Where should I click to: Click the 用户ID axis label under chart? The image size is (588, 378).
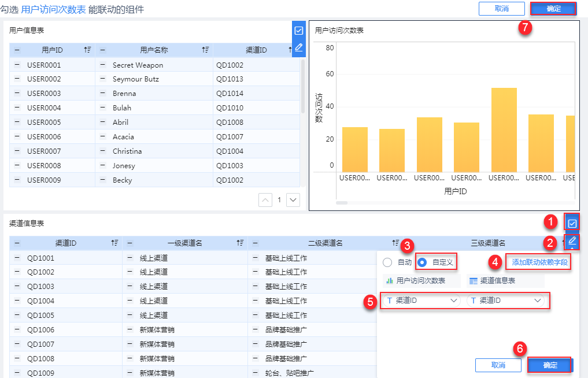pos(455,191)
